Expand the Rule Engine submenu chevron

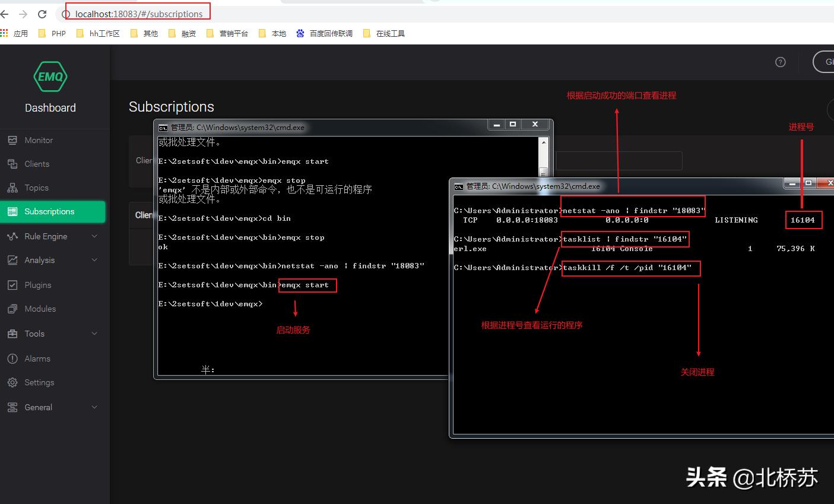pyautogui.click(x=94, y=236)
